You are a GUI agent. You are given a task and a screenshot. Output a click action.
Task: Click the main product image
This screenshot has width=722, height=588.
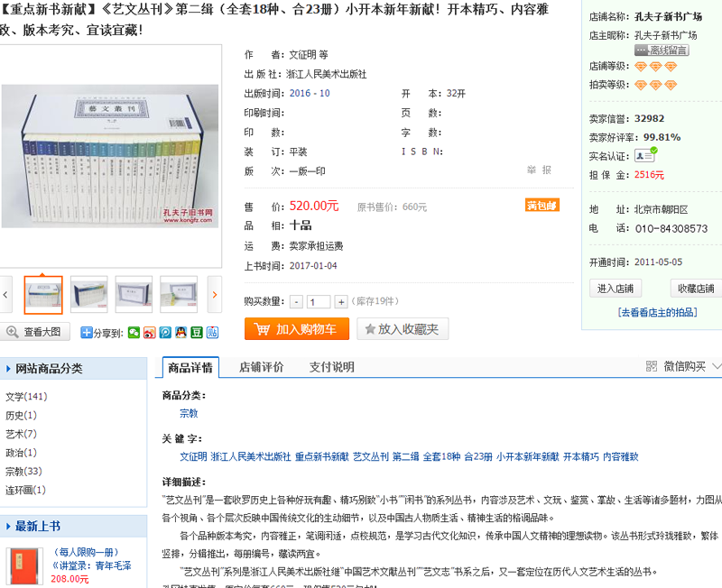tap(110, 156)
